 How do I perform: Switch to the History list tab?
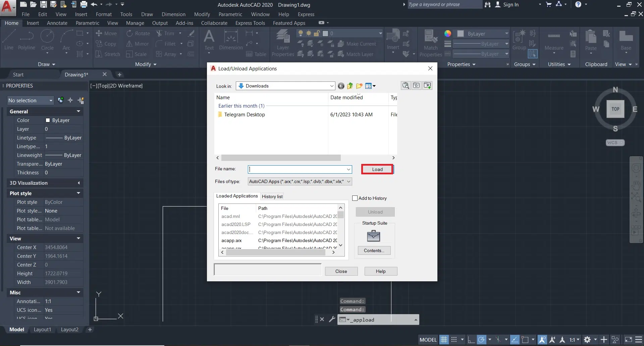click(x=272, y=196)
